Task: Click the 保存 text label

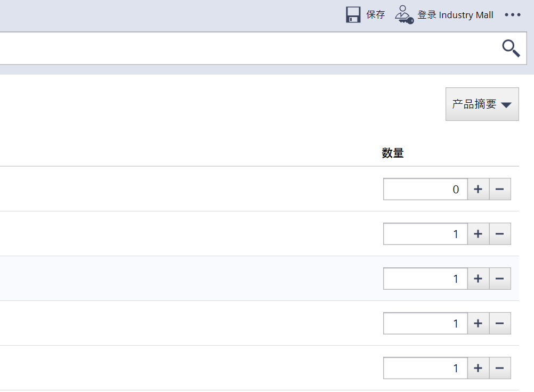Action: point(375,15)
